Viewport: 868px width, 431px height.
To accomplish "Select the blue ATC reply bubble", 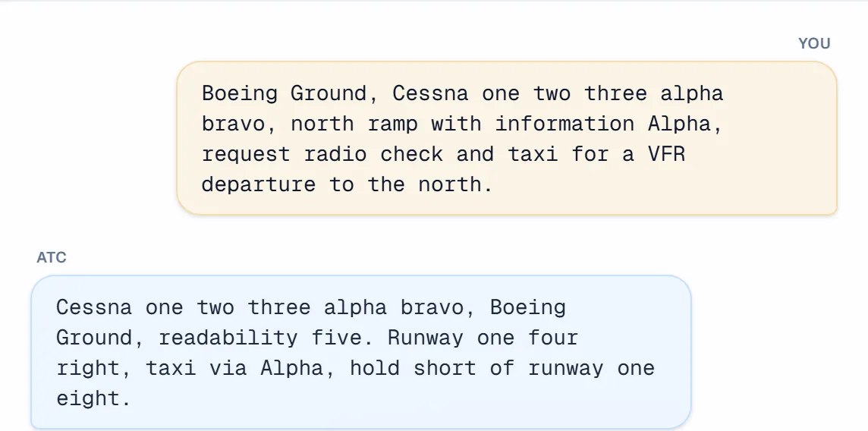I will coord(361,352).
